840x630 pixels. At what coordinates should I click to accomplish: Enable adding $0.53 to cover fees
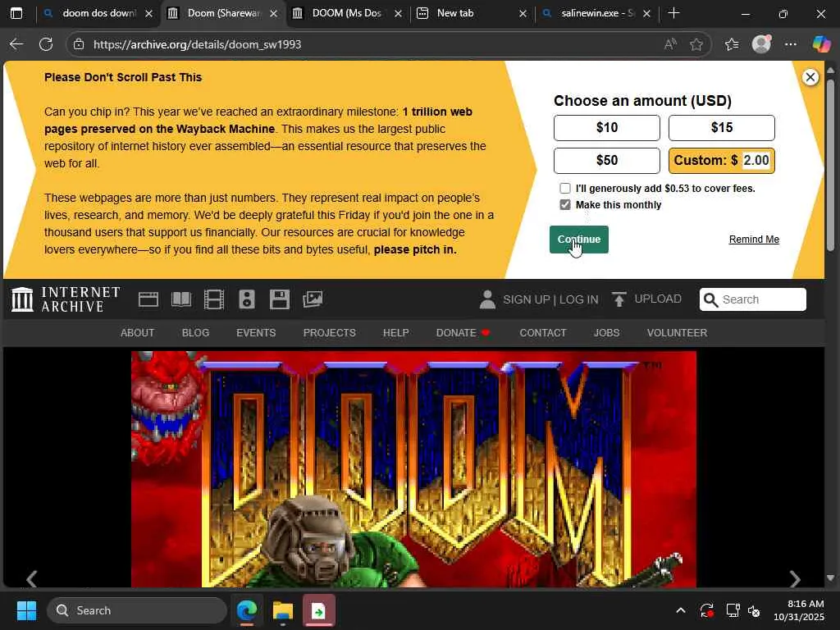565,188
